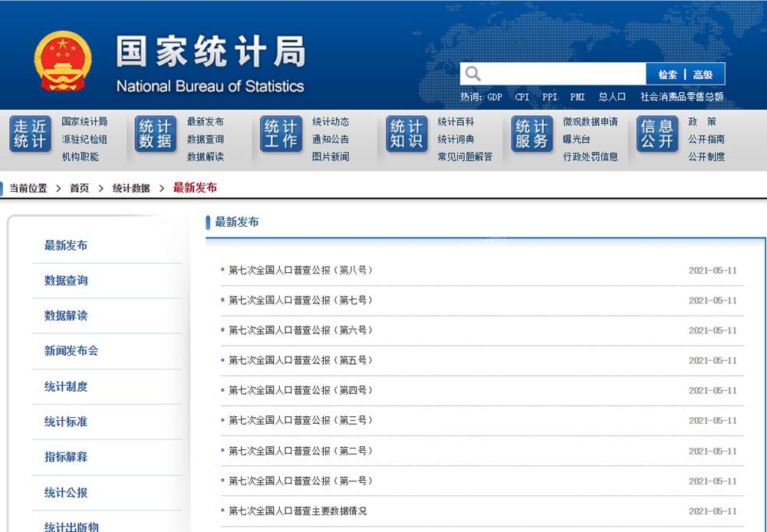Screen dimensions: 767x532
Task: Open the 信息公开 navigation tile
Action: click(657, 134)
